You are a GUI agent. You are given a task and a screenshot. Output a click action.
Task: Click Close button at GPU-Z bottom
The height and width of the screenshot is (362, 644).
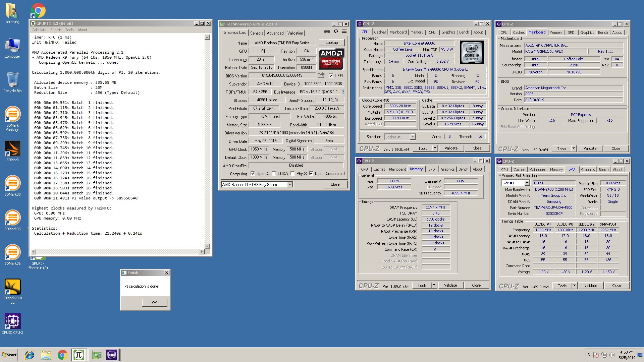coord(335,184)
